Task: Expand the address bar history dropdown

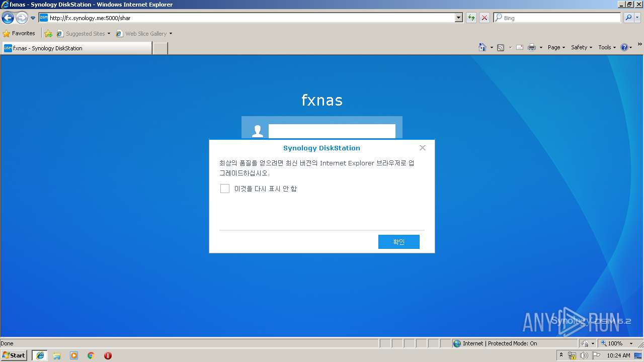Action: click(458, 18)
